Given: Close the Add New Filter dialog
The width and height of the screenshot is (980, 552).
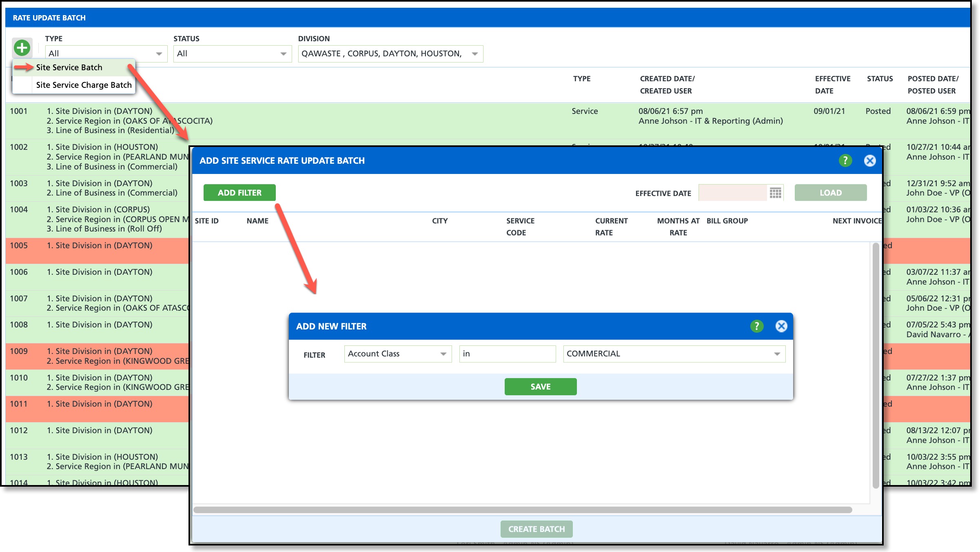Looking at the screenshot, I should point(781,326).
